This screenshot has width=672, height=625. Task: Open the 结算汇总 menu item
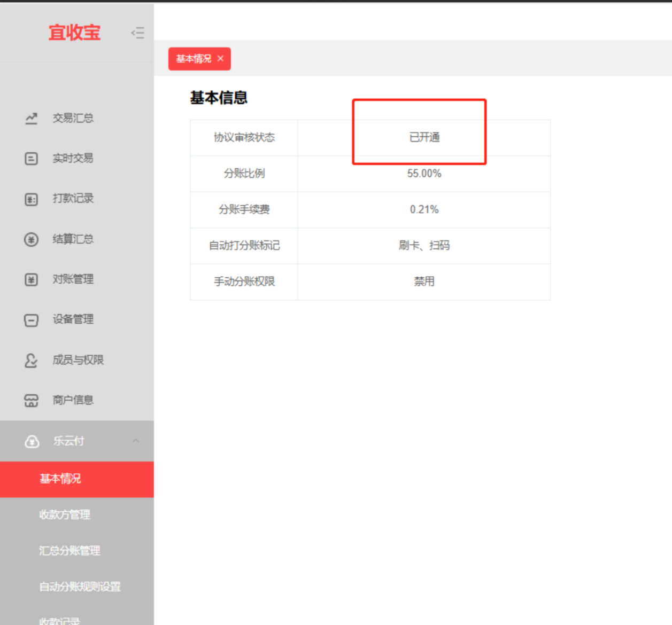[x=77, y=239]
